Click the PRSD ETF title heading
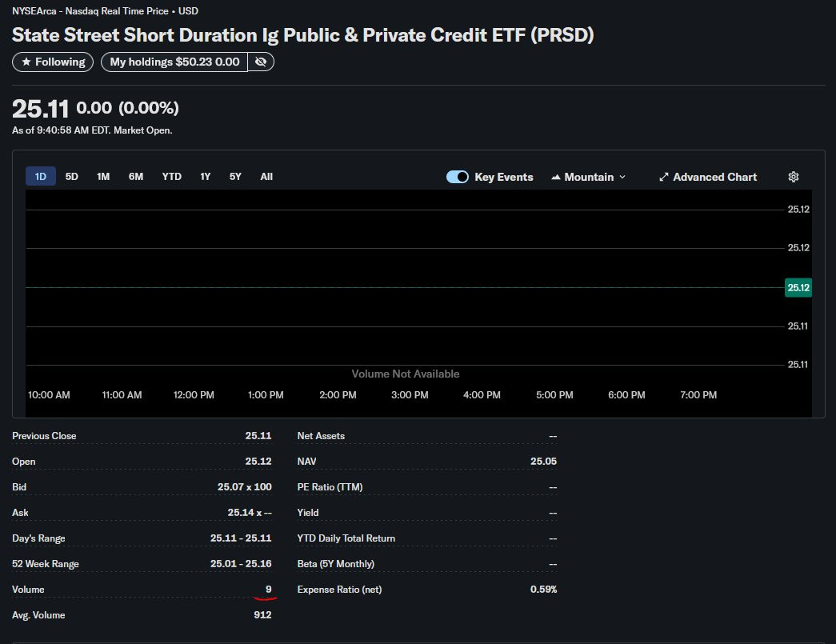Viewport: 836px width, 644px height. tap(303, 35)
